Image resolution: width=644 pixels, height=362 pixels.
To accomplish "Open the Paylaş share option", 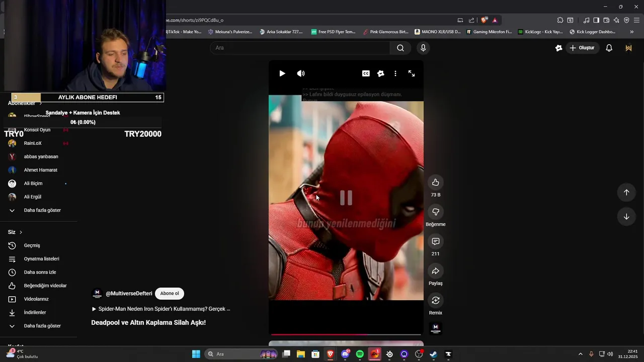I will coord(436,271).
